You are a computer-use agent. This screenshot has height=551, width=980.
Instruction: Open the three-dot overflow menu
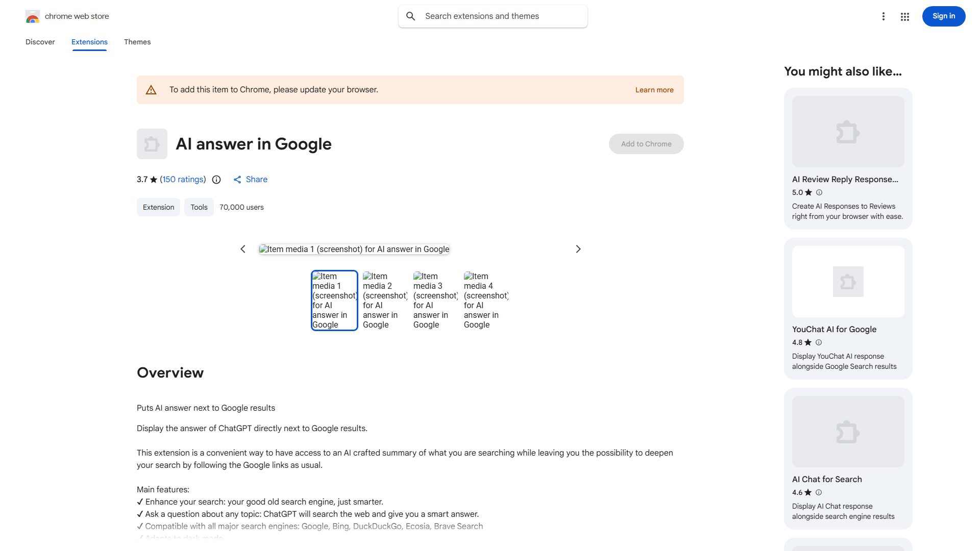pyautogui.click(x=884, y=16)
